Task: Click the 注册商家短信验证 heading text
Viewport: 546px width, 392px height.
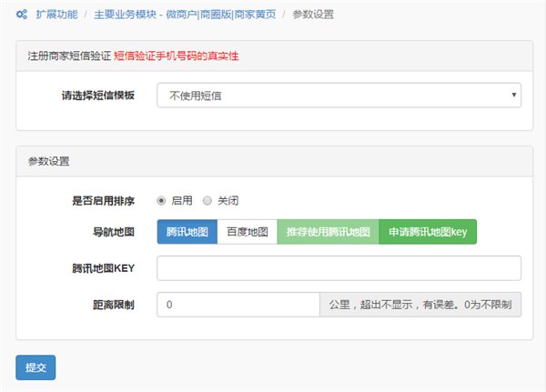Action: pyautogui.click(x=69, y=56)
